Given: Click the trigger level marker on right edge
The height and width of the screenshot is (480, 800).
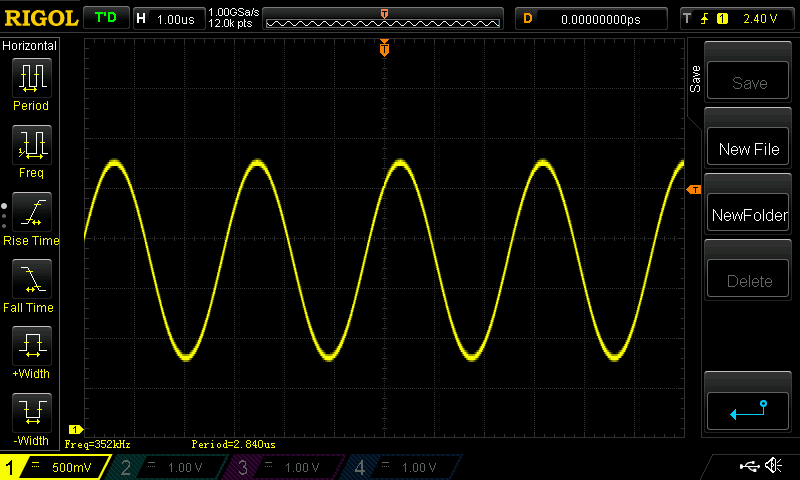Looking at the screenshot, I should (x=694, y=190).
